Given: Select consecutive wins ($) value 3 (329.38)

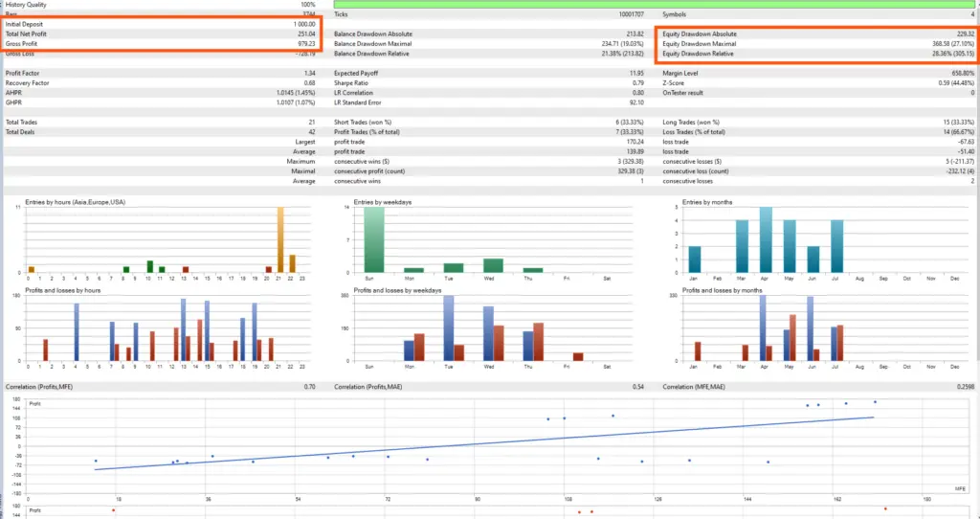Looking at the screenshot, I should (x=631, y=161).
